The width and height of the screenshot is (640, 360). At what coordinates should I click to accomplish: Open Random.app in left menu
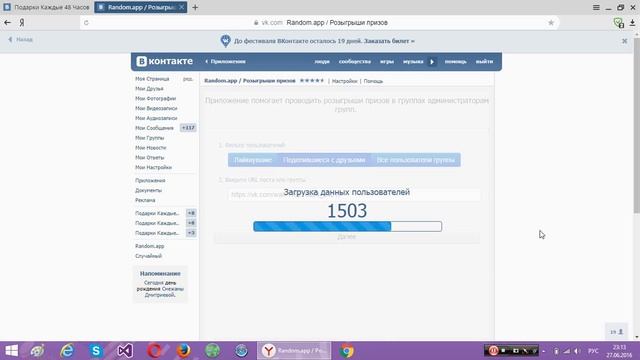tap(150, 246)
